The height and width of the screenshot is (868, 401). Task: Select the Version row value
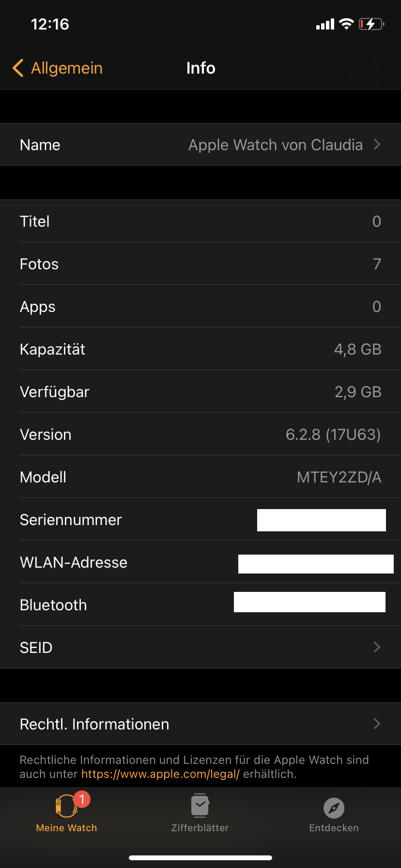(x=333, y=434)
